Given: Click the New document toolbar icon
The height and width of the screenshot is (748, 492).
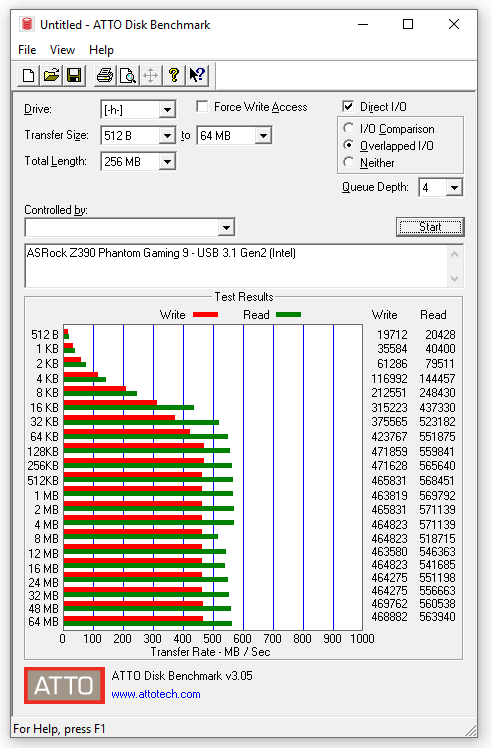Looking at the screenshot, I should pos(29,75).
